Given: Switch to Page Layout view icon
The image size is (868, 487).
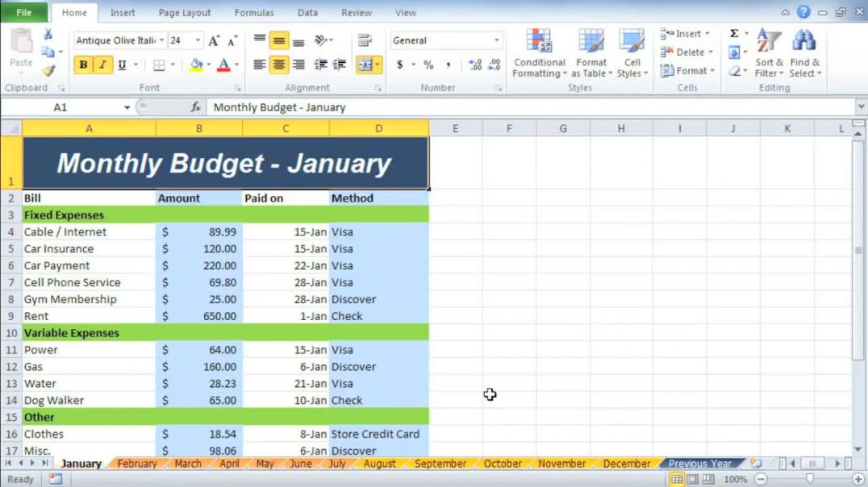Looking at the screenshot, I should pyautogui.click(x=692, y=479).
